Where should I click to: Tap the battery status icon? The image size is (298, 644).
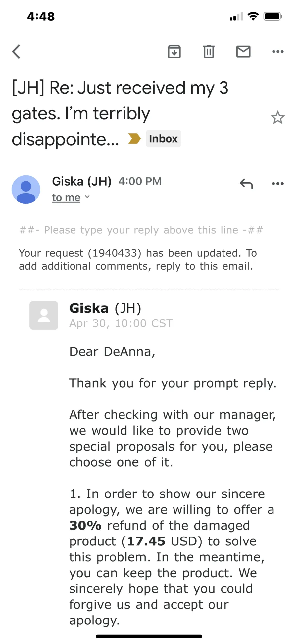[273, 16]
